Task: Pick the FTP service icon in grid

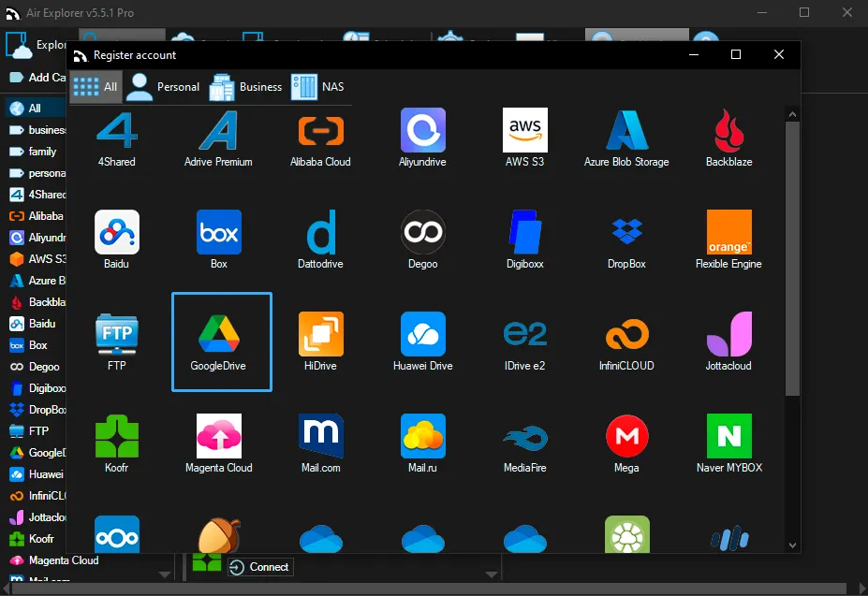Action: tap(117, 334)
